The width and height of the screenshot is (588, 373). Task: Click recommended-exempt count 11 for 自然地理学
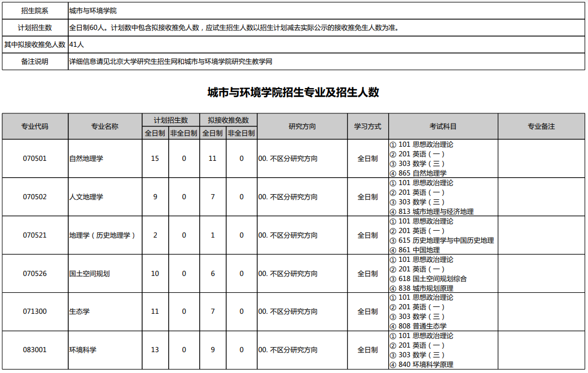[x=213, y=159]
